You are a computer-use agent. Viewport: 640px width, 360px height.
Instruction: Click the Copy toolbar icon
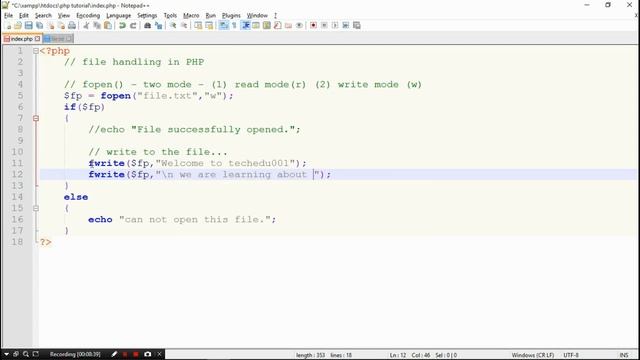coord(97,26)
